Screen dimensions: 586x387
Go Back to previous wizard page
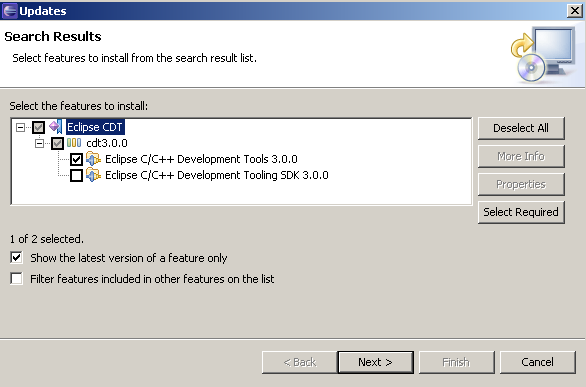299,362
